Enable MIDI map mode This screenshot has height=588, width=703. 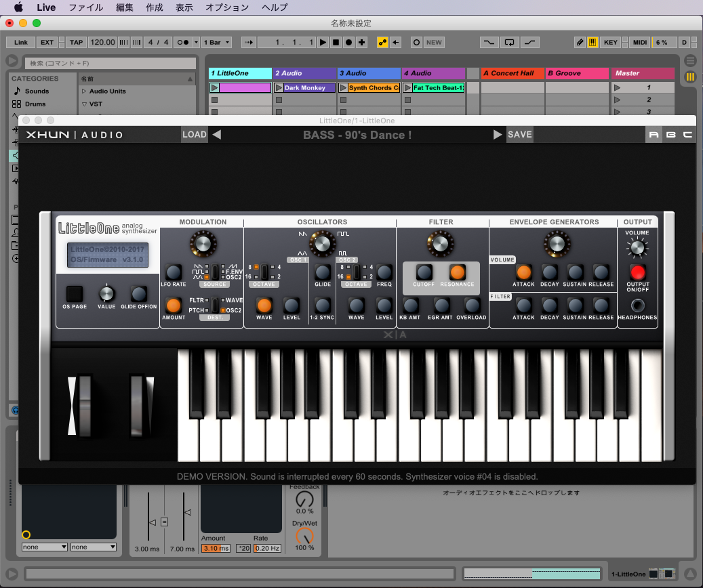pos(640,42)
